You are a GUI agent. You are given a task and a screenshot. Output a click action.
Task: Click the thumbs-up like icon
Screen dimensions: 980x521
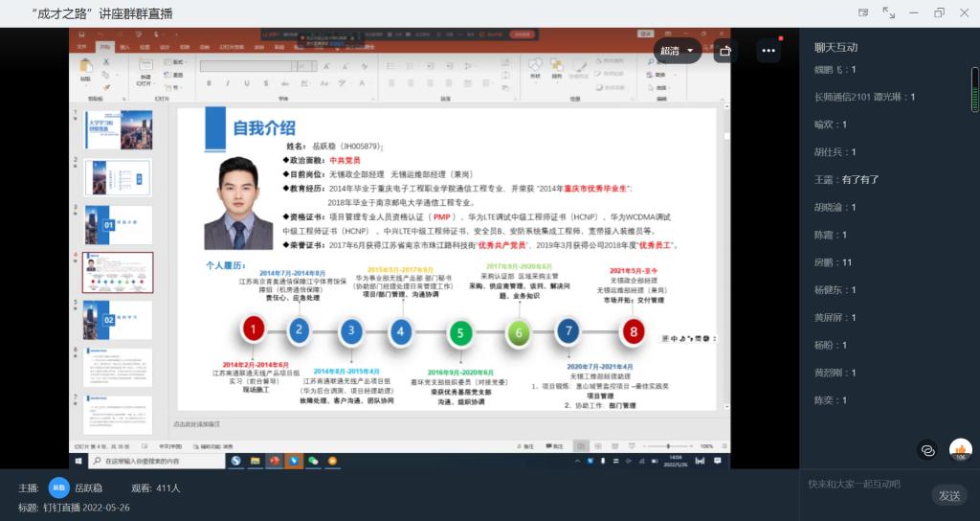click(960, 449)
